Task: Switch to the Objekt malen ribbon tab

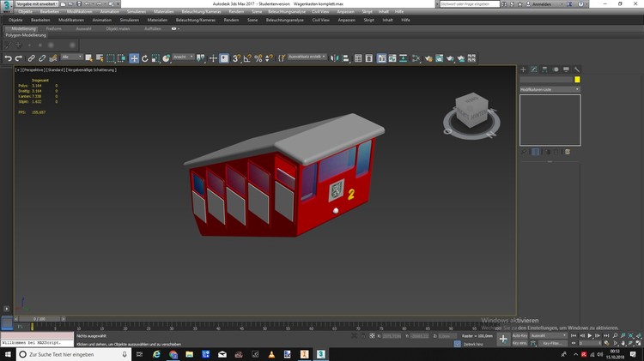Action: pos(118,28)
